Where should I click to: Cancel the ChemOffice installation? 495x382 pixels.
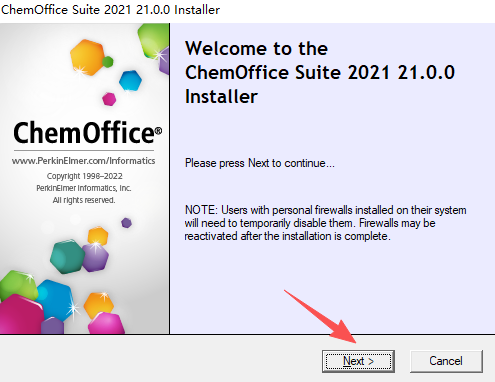pyautogui.click(x=446, y=361)
